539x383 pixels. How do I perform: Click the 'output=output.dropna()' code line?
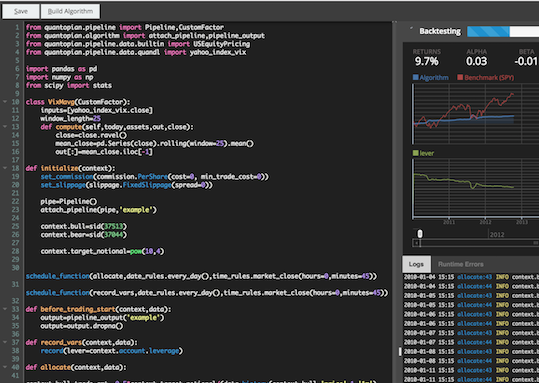pos(81,326)
